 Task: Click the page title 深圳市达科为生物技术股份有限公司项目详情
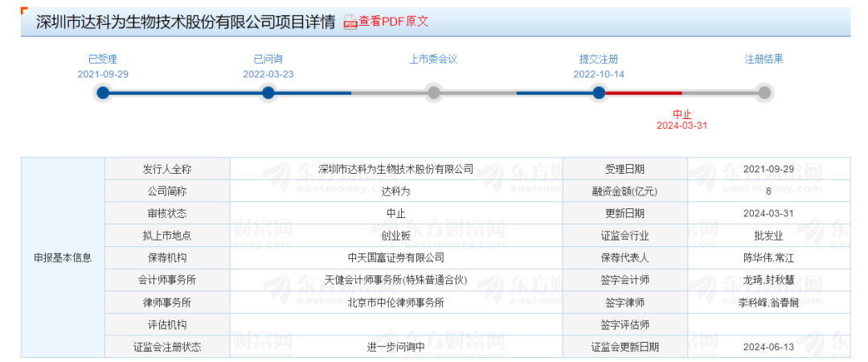186,23
